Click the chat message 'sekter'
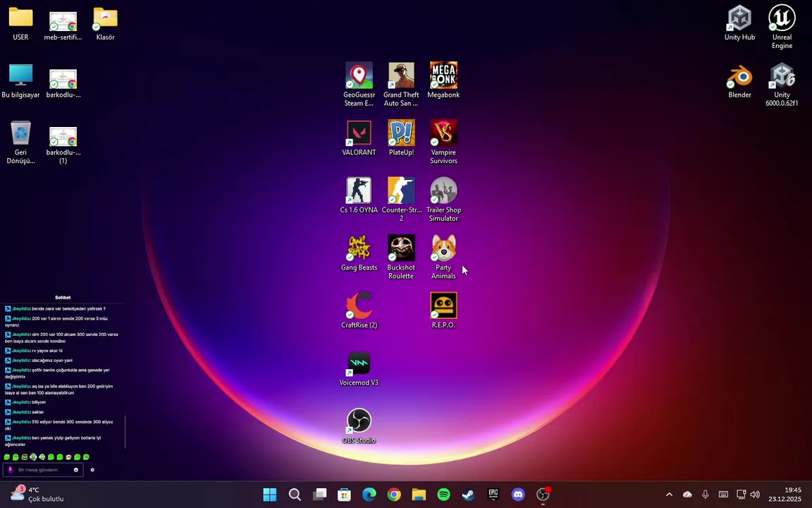812x508 pixels. (x=38, y=412)
